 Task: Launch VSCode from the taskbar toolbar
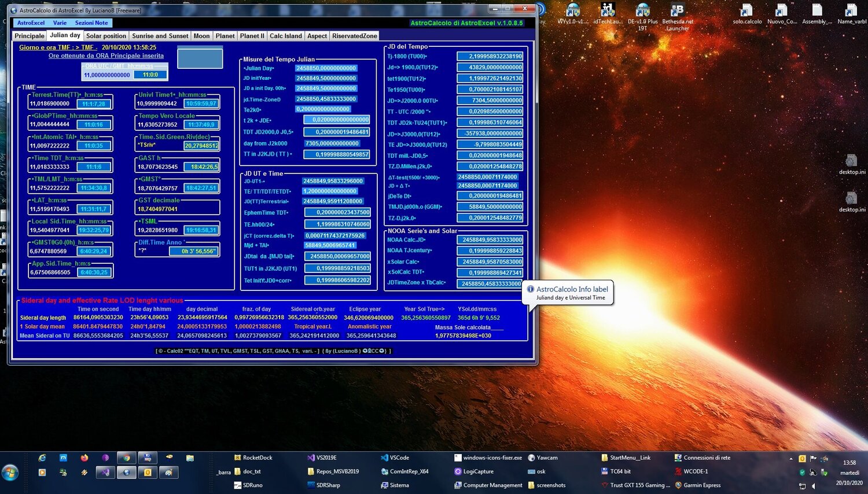395,458
